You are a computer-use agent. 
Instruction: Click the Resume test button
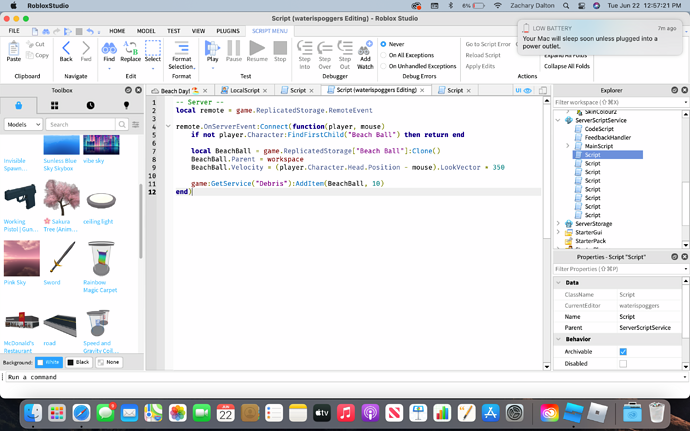click(x=257, y=48)
